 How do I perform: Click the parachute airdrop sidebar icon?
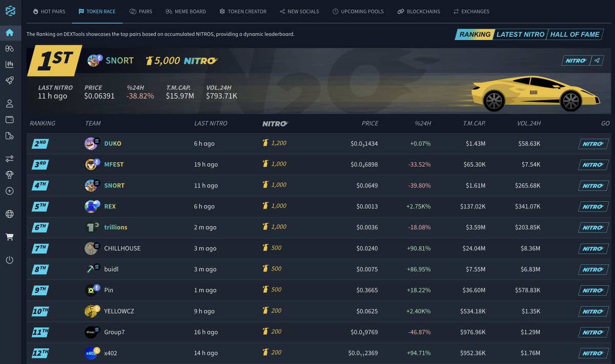point(9,175)
